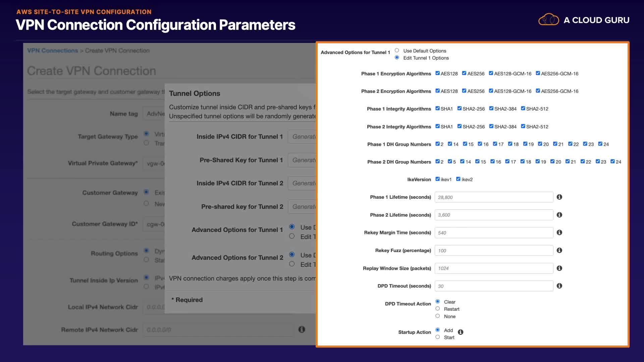The height and width of the screenshot is (362, 644).
Task: Click info icon for Replay Window Size
Action: coord(559,268)
